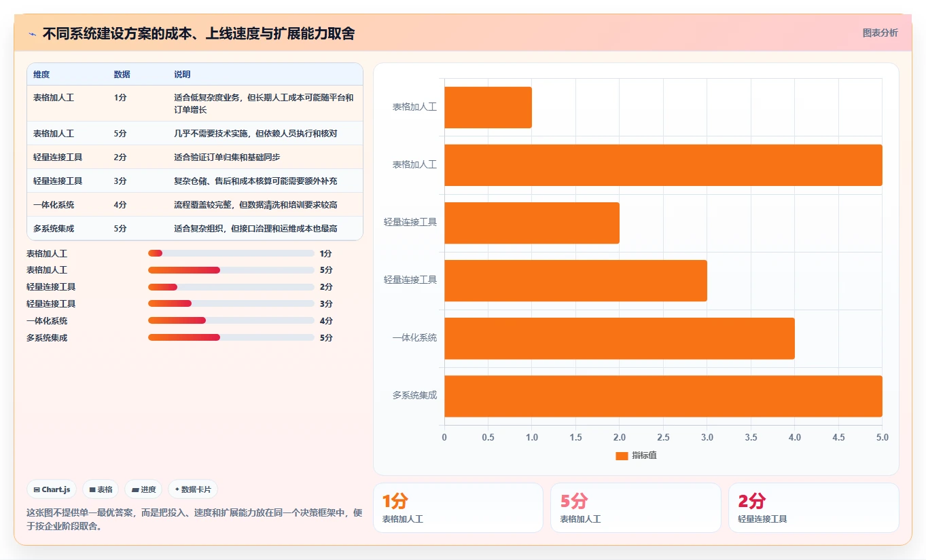Click the 表格加人工 progress bar showing 5分
This screenshot has height=560, width=926.
pyautogui.click(x=231, y=270)
